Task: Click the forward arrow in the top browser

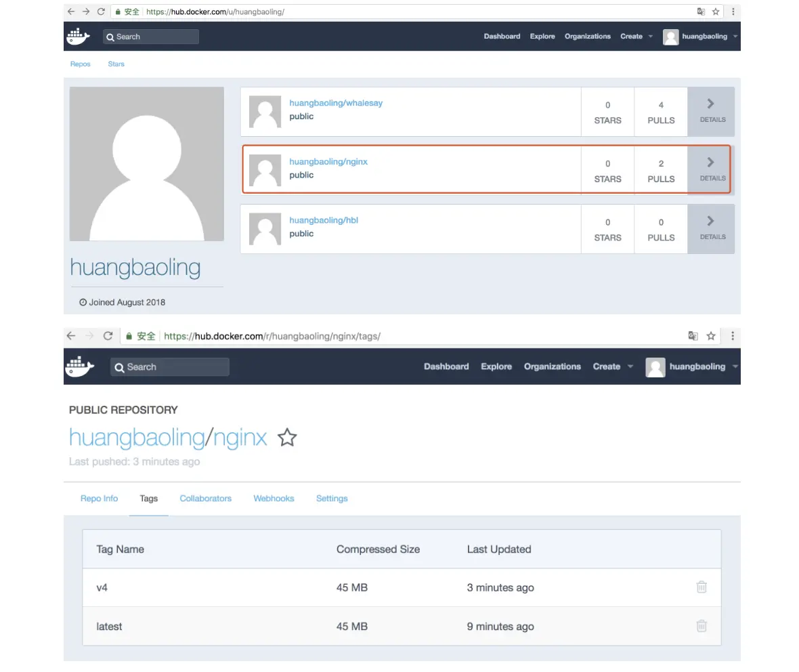Action: point(86,12)
